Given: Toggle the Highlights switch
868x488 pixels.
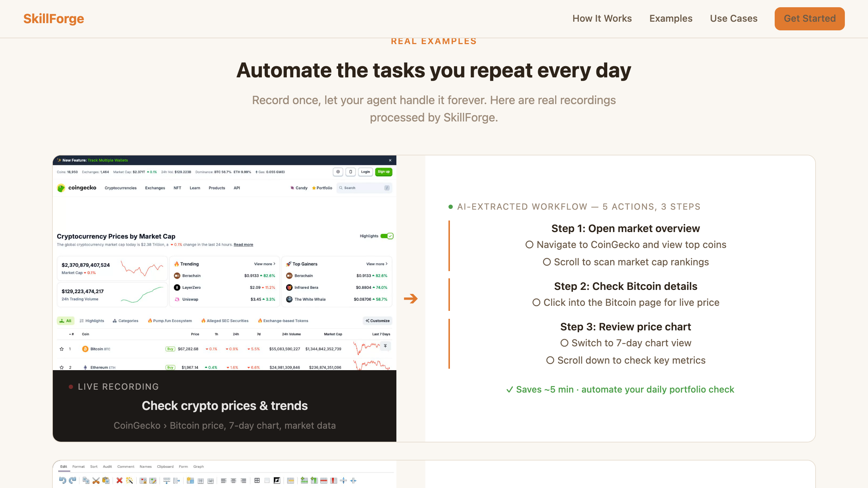Looking at the screenshot, I should (x=387, y=236).
